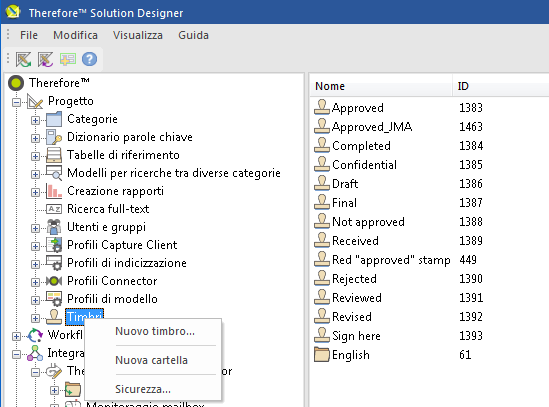This screenshot has width=549, height=407.
Task: Select the Not approved stamp row
Action: 368,221
